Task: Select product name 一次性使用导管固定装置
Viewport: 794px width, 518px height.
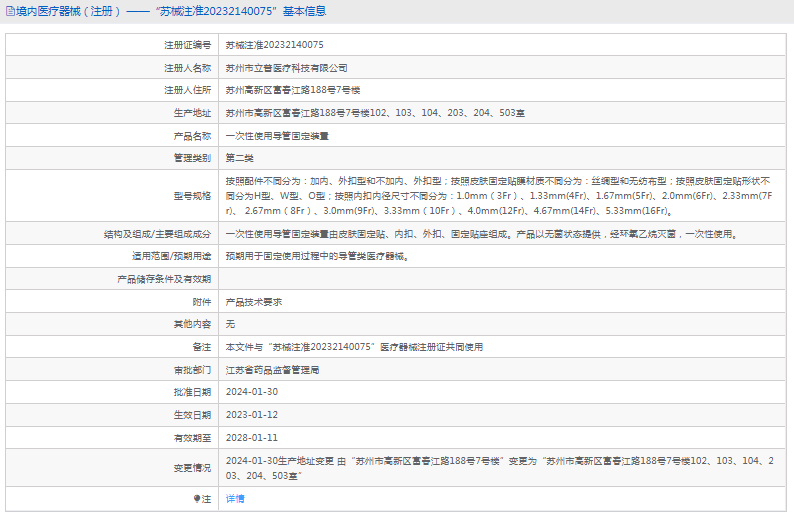Action: (277, 136)
